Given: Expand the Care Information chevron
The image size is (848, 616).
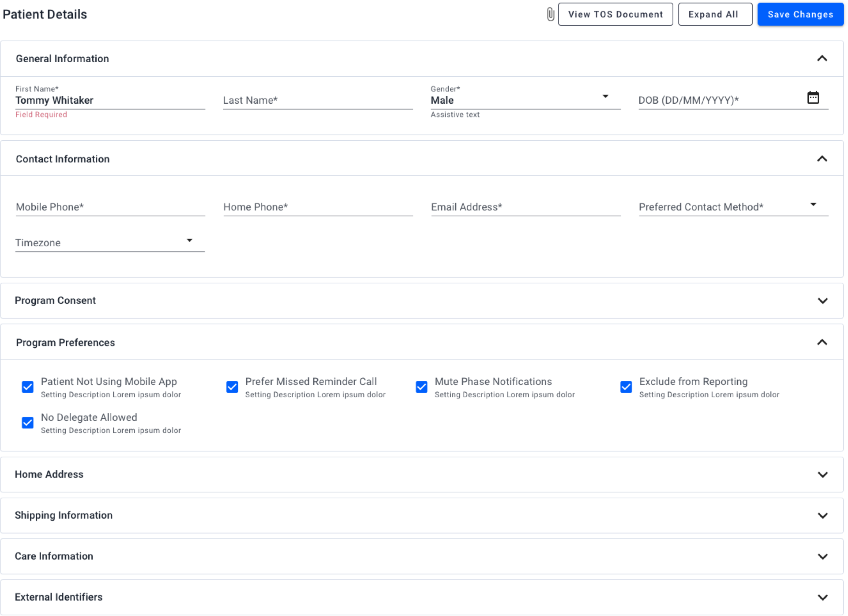Looking at the screenshot, I should (x=822, y=556).
